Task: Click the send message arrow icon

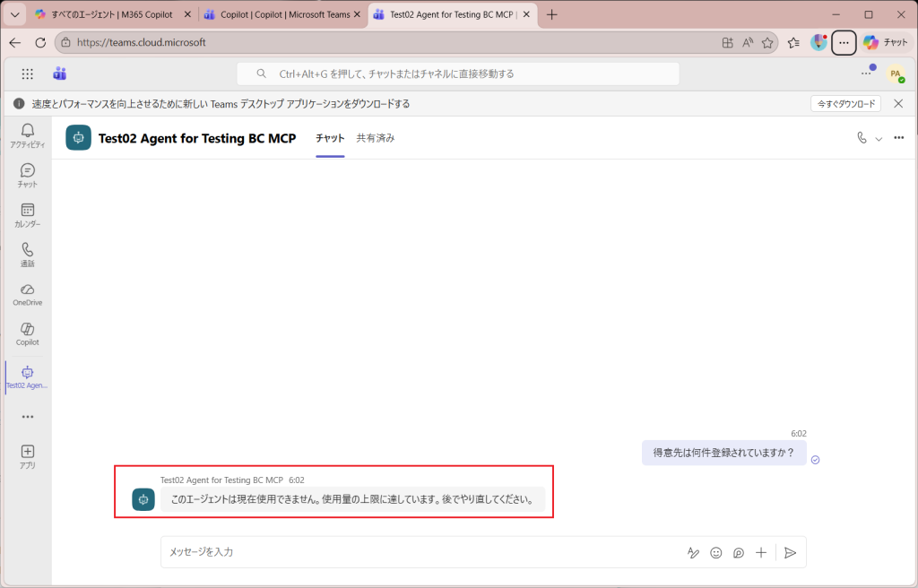Action: click(x=790, y=553)
